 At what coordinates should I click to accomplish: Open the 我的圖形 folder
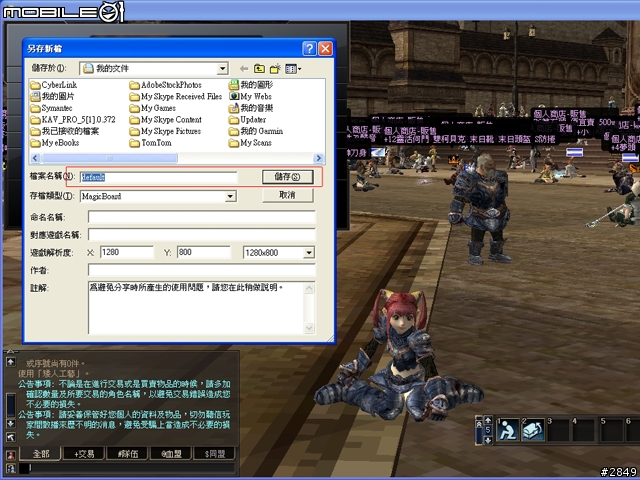tap(251, 85)
